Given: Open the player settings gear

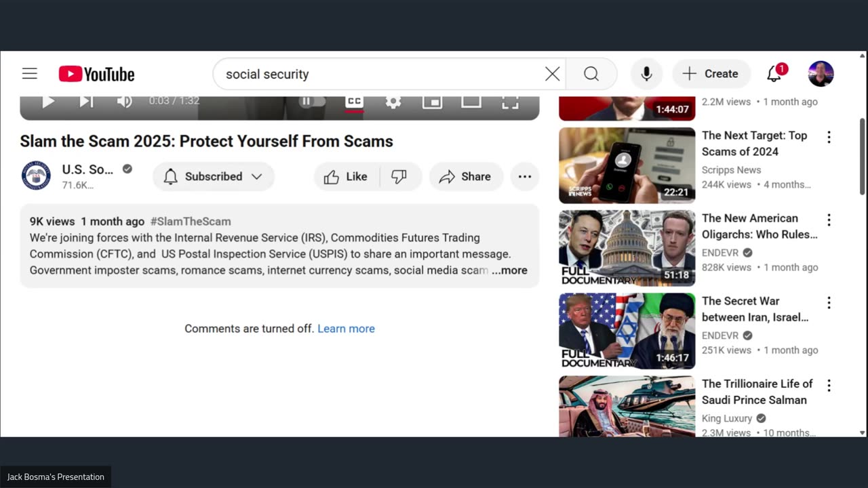Looking at the screenshot, I should point(393,102).
